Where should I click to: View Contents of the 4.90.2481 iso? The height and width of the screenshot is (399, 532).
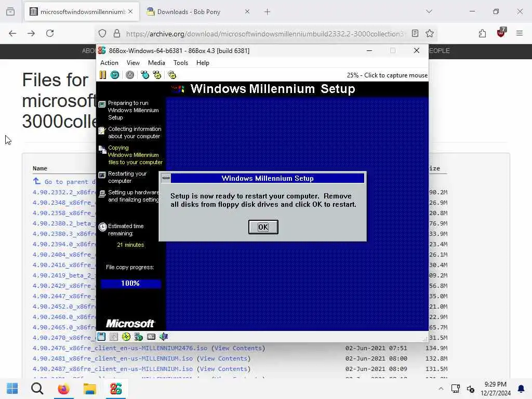(223, 358)
